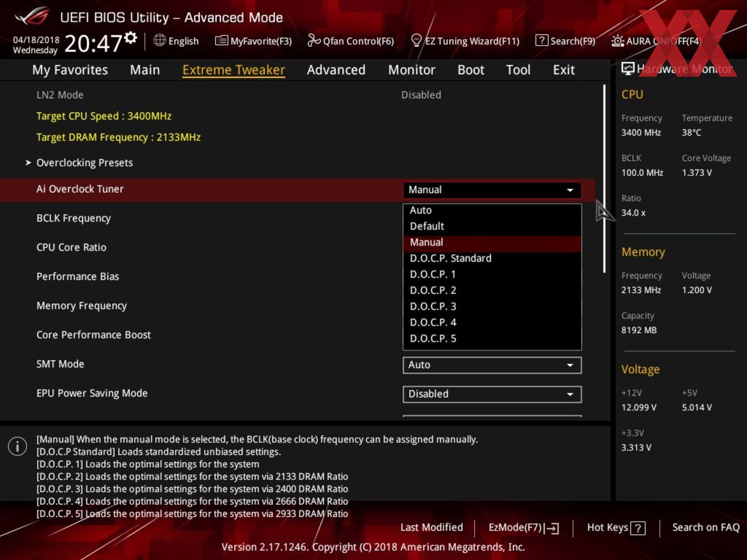The height and width of the screenshot is (560, 747).
Task: Pick D.O.C.P. 4 profile
Action: [492, 322]
